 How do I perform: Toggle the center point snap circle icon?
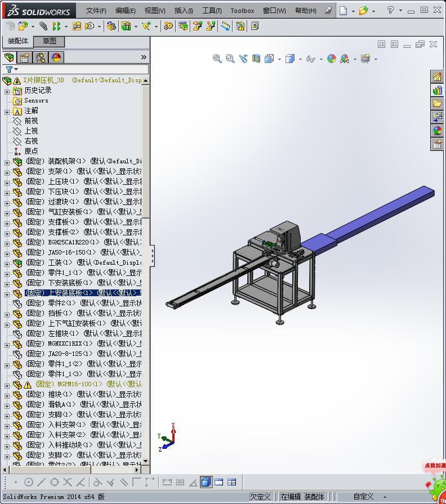click(29, 482)
